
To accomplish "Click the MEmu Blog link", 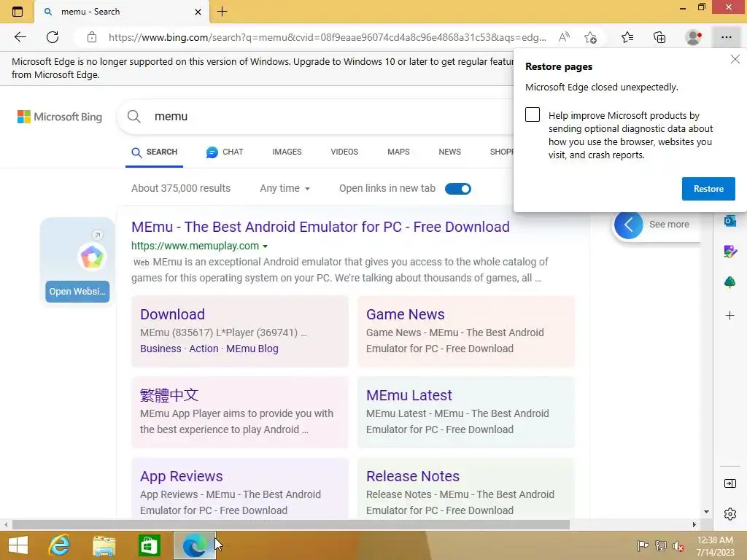I will [252, 349].
